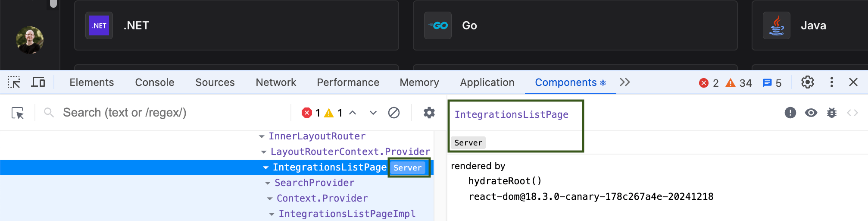Screen dimensions: 868x221
Task: Show more DevTools tabs chevron
Action: [x=625, y=82]
